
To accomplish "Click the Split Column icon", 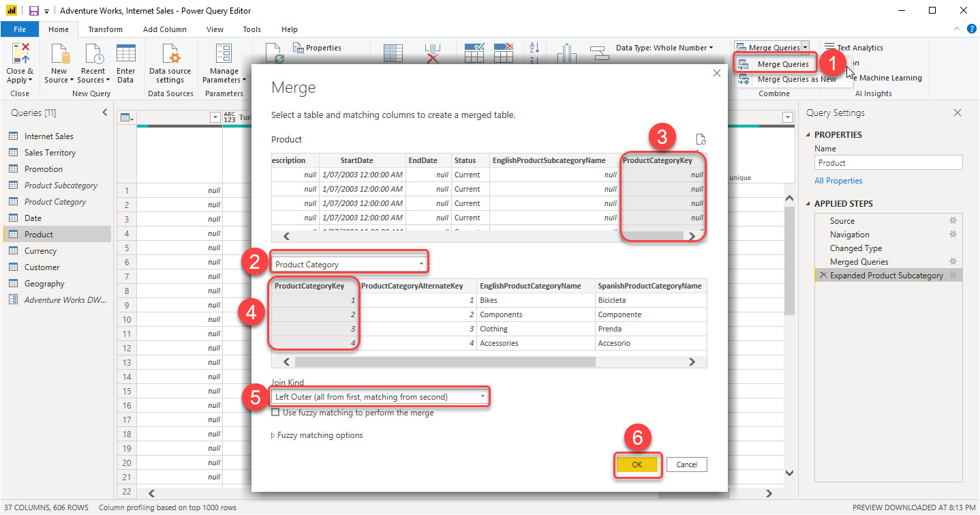I will tap(567, 53).
